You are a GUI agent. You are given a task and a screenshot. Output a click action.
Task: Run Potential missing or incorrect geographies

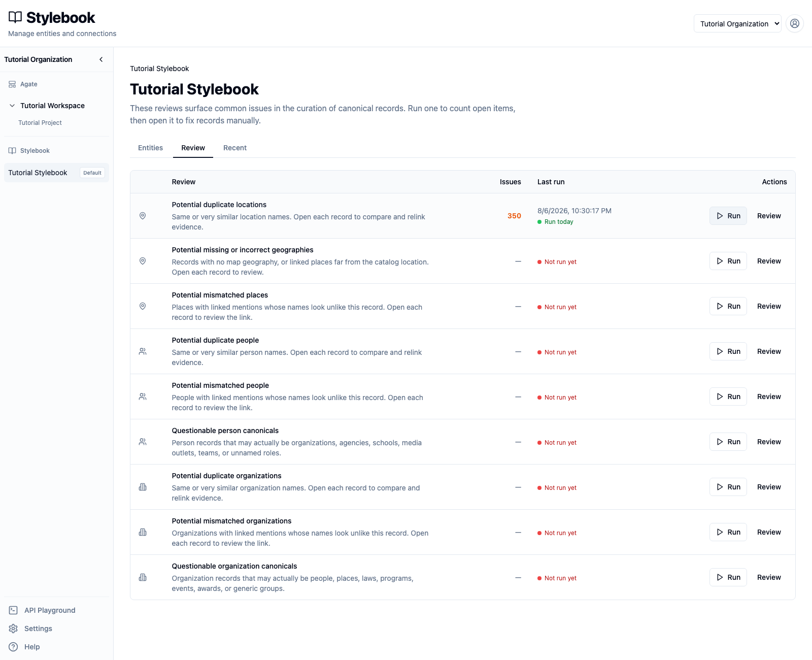click(x=728, y=261)
